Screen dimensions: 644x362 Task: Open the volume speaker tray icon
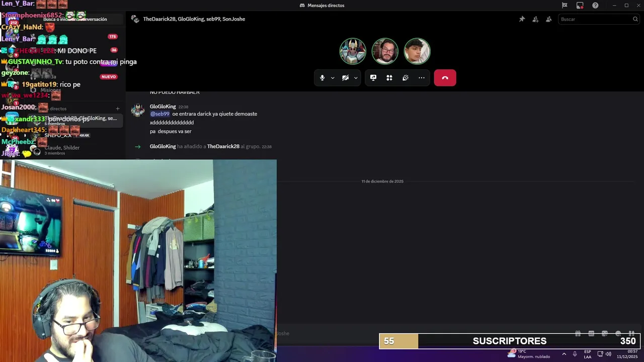(x=609, y=354)
